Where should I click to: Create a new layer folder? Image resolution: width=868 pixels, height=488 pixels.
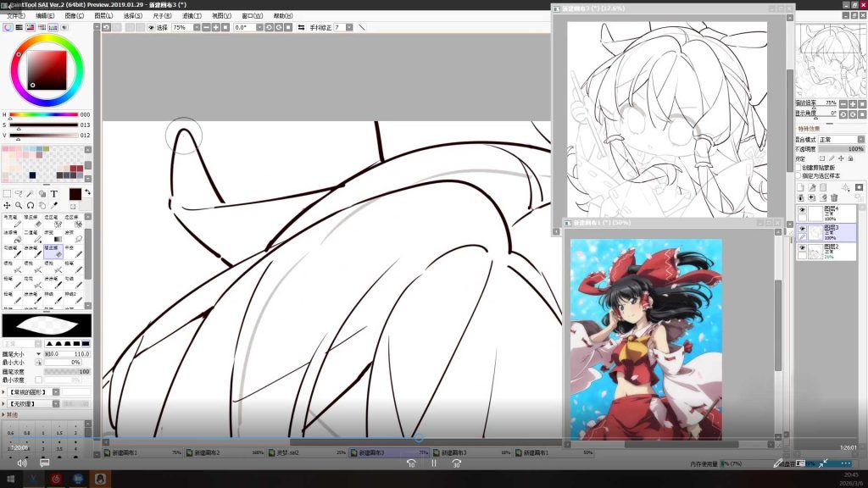823,187
